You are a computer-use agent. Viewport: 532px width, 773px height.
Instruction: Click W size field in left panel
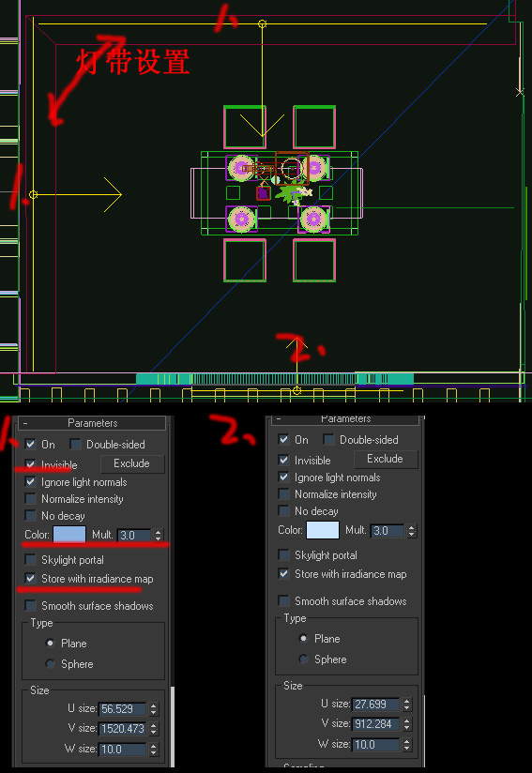[122, 750]
